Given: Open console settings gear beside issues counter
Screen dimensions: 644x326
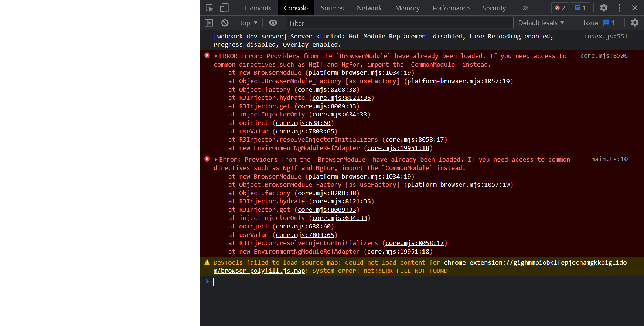Looking at the screenshot, I should [x=634, y=23].
